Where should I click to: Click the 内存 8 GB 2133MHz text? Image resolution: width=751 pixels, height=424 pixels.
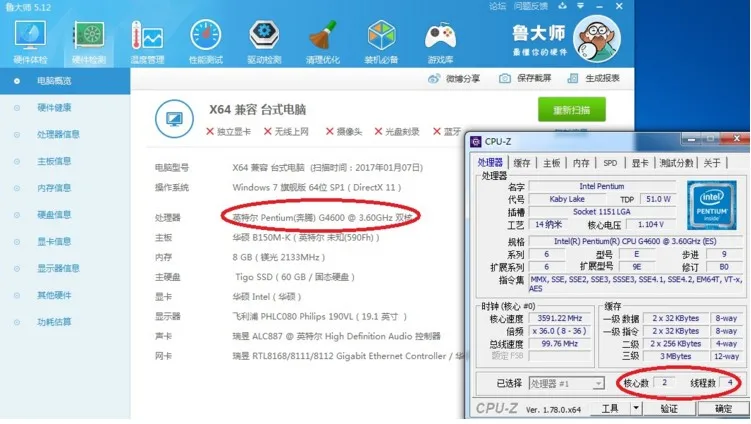point(279,257)
